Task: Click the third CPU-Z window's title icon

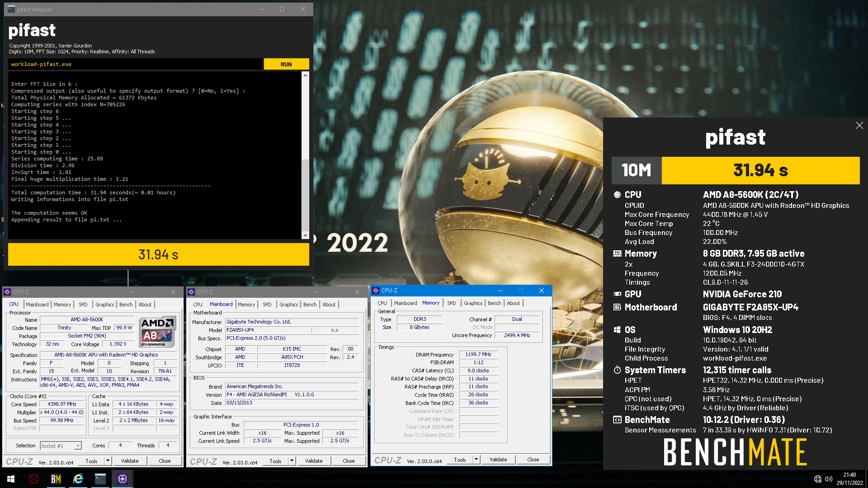Action: click(376, 291)
